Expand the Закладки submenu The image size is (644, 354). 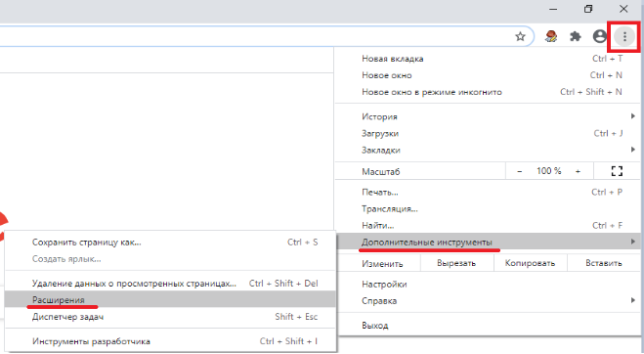point(488,150)
